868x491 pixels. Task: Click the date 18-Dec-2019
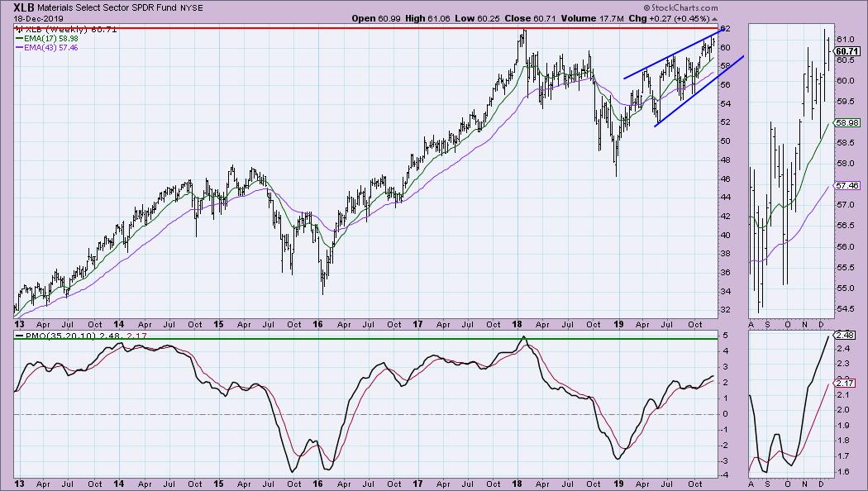(38, 18)
